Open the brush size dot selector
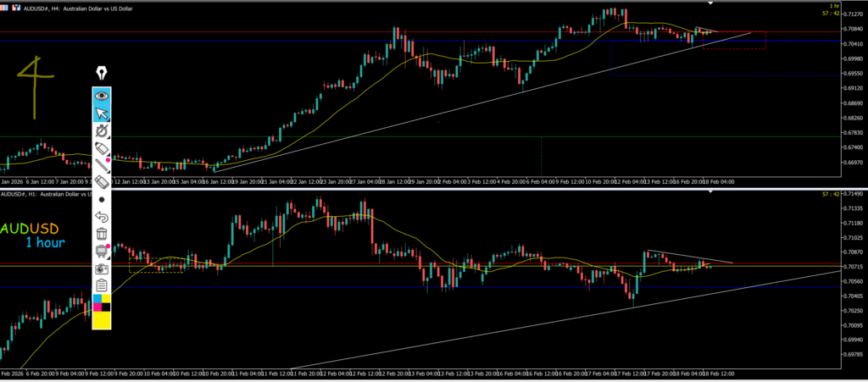Screen dimensions: 868x382 tap(102, 199)
